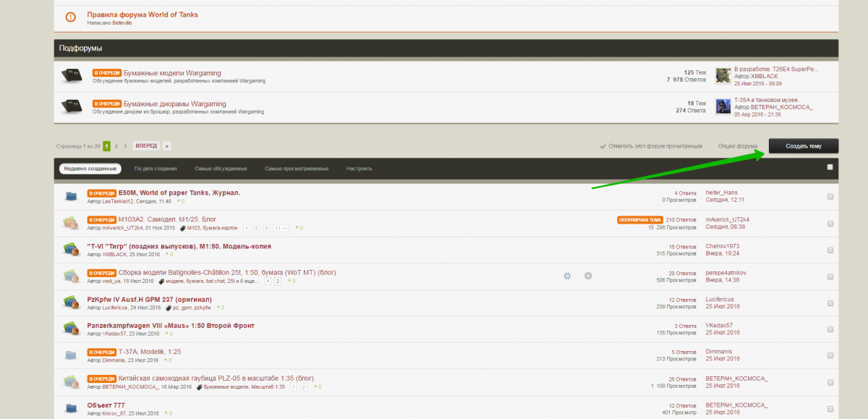Image resolution: width=868 pixels, height=419 pixels.
Task: Click avatar thumbnail next to T26E4 SuperPe… post
Action: point(723,76)
